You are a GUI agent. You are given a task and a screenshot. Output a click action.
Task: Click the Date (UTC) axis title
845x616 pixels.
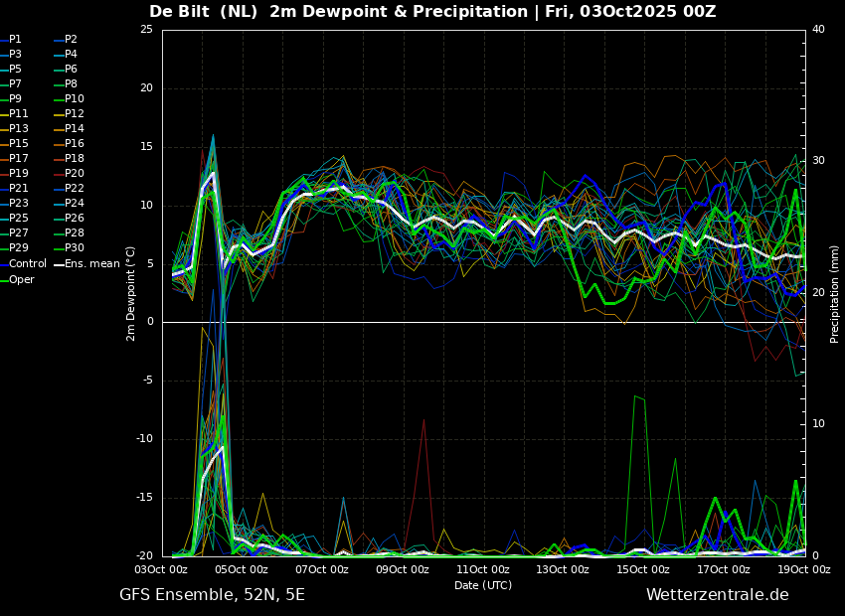(483, 585)
